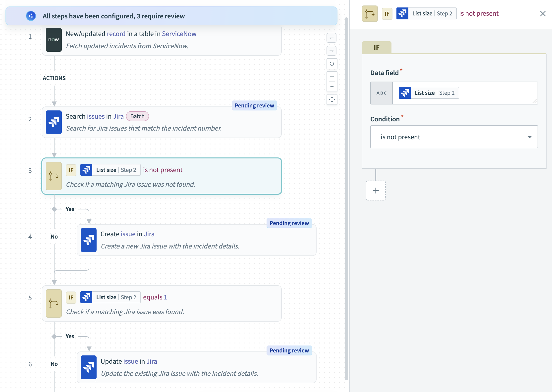Click the Batch tag on search issues step
This screenshot has height=392, width=552.
(137, 116)
